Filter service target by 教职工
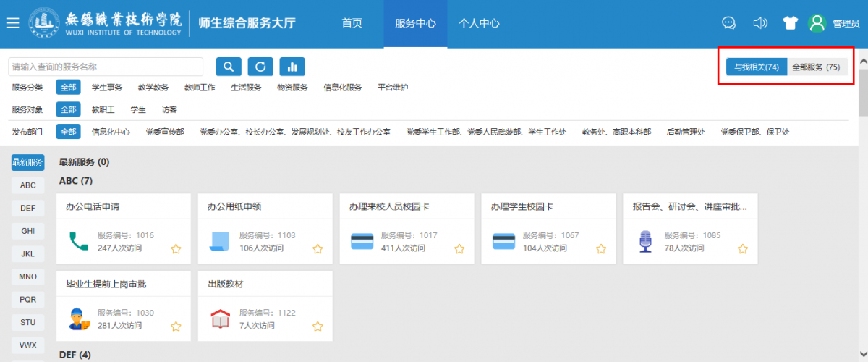Viewport: 868px width, 362px height. [x=103, y=110]
